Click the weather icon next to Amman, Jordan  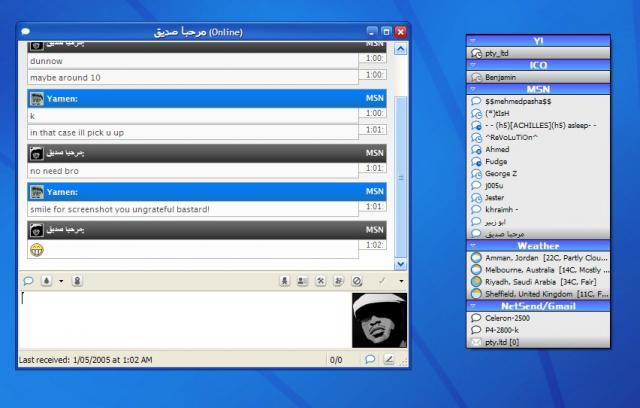[x=476, y=257]
